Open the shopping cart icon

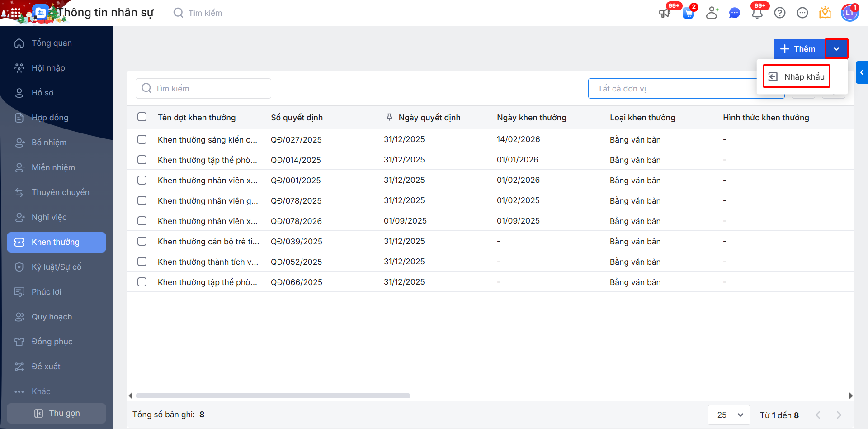688,13
